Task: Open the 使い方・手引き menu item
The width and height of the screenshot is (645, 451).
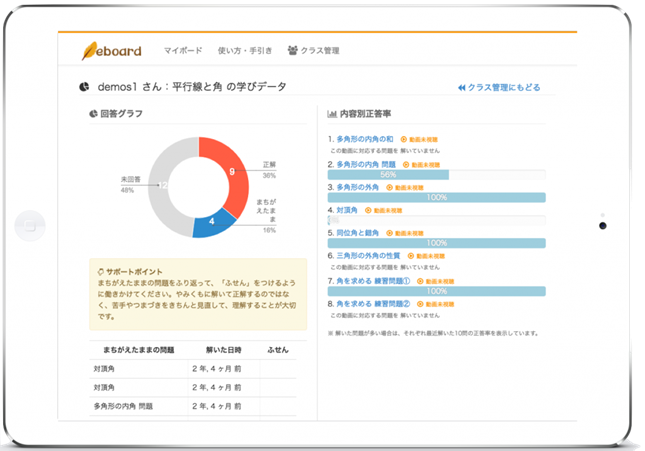Action: [x=244, y=50]
